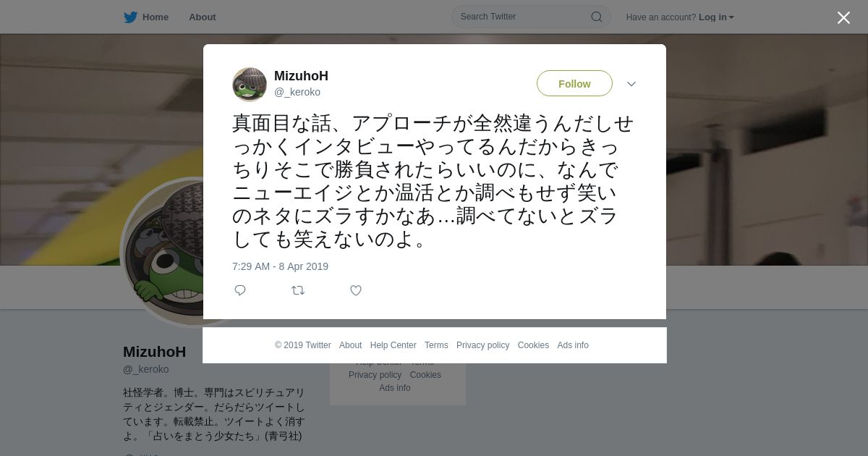Open the Ads info link in dialog footer
The height and width of the screenshot is (456, 868).
click(x=573, y=345)
